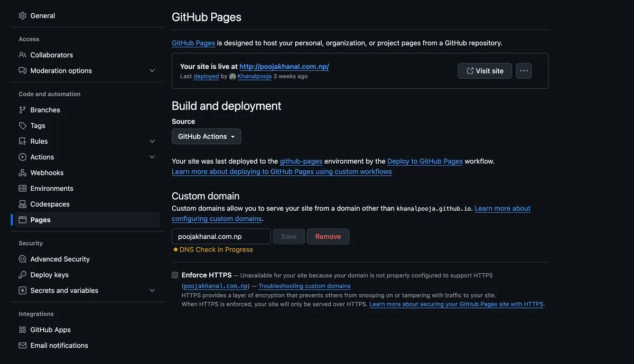Open Troubleshooting custom domains link
Screen dimensions: 634x364
coord(304,286)
